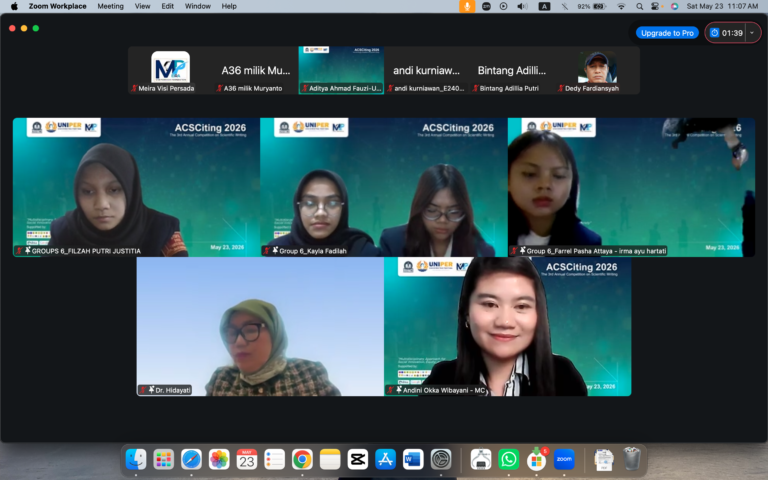This screenshot has height=480, width=768.
Task: Open WhatsApp from the Dock
Action: [x=508, y=459]
